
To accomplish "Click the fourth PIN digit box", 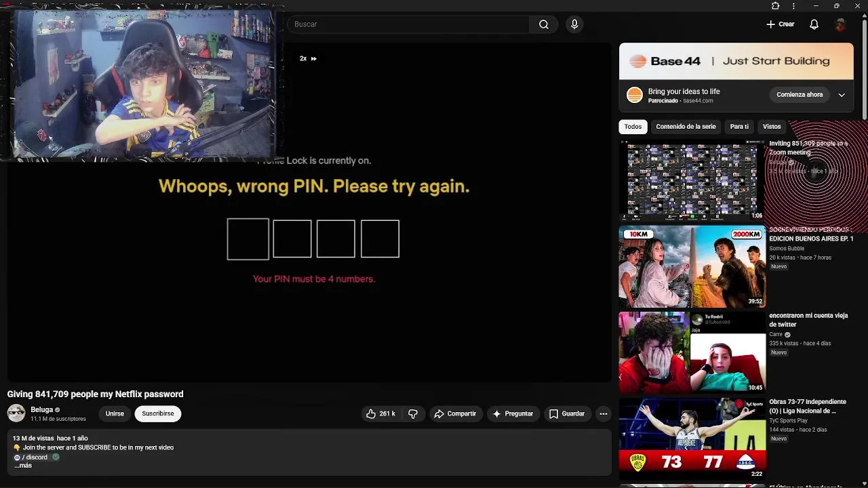I will pos(380,239).
